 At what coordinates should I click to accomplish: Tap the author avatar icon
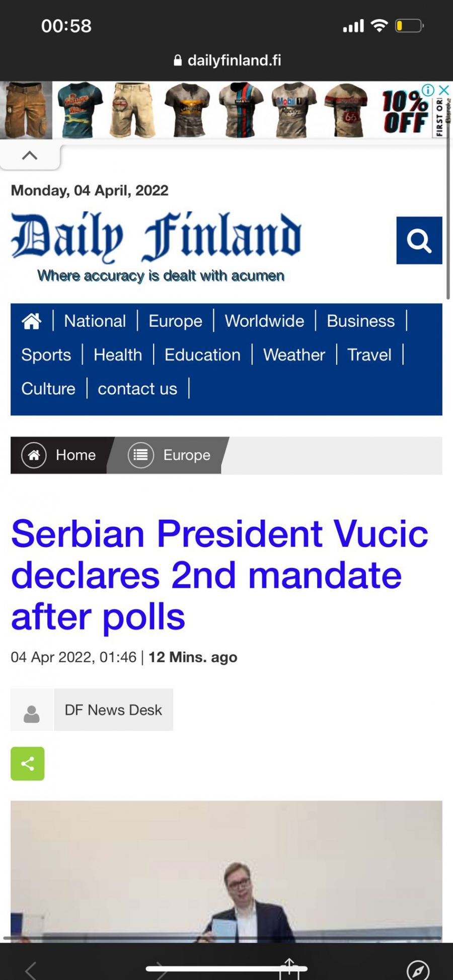tap(32, 710)
